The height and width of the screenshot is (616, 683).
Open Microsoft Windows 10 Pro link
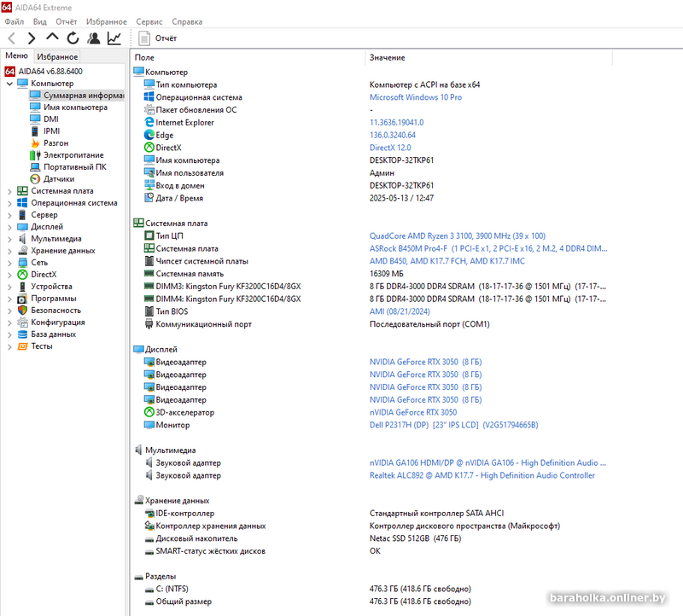click(x=416, y=97)
